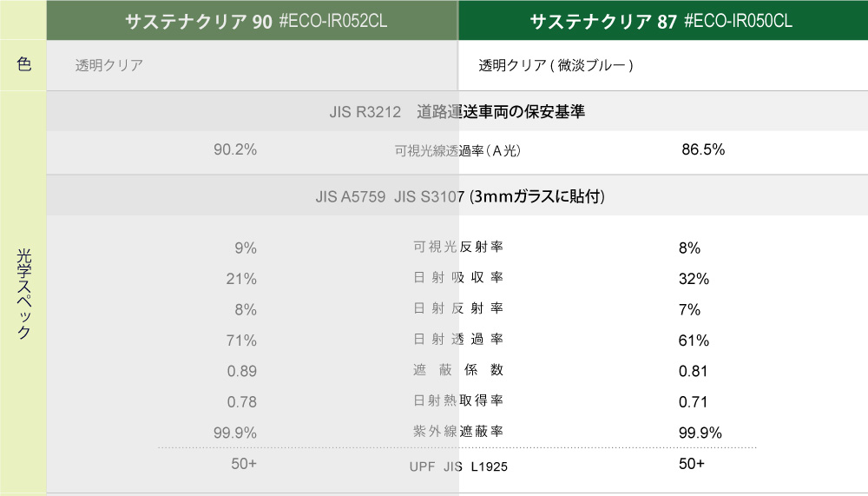The height and width of the screenshot is (496, 868).
Task: Click the 紫外線遮蔽率 row label
Action: [x=458, y=432]
